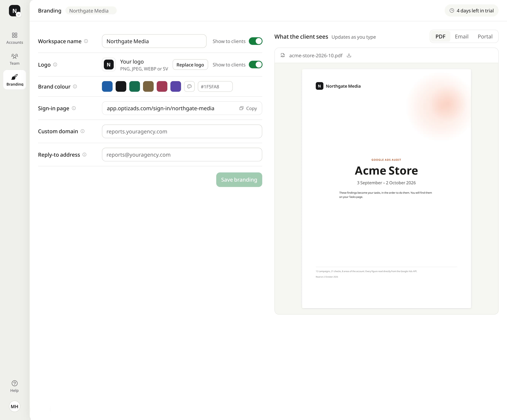Click the Replace logo button
The width and height of the screenshot is (507, 420).
click(x=190, y=64)
